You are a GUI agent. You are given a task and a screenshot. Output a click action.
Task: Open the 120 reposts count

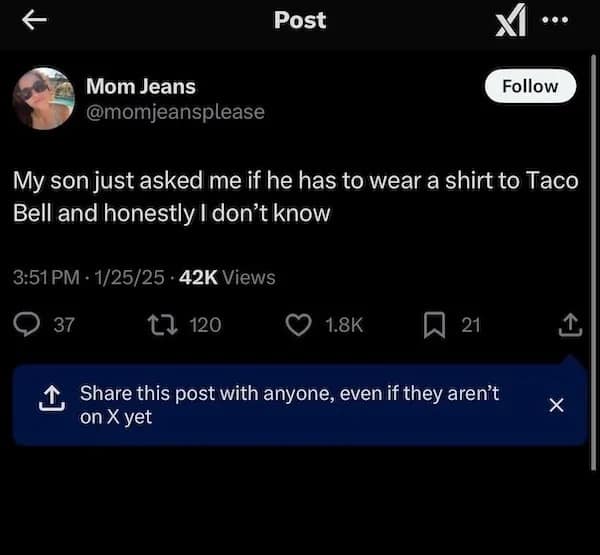(x=205, y=324)
